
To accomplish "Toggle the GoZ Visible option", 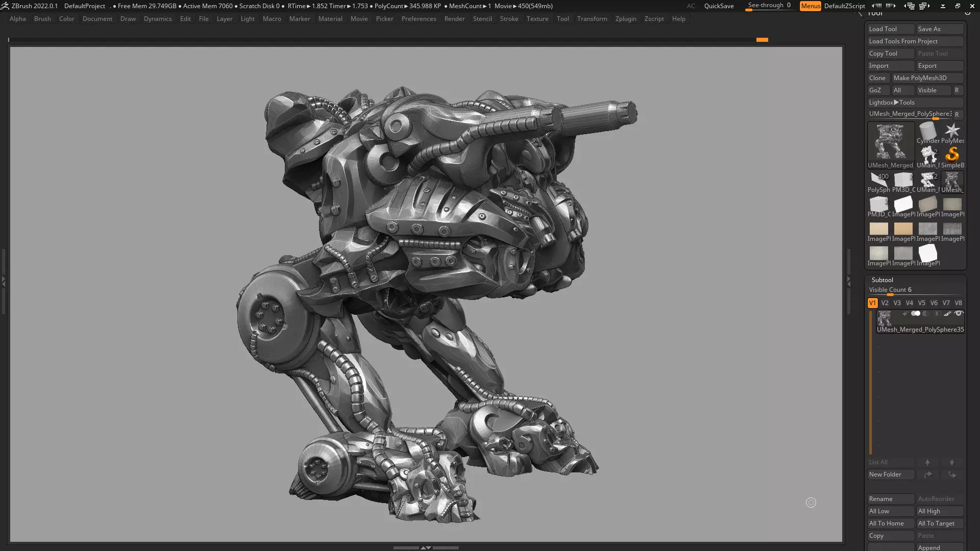I will [x=933, y=90].
